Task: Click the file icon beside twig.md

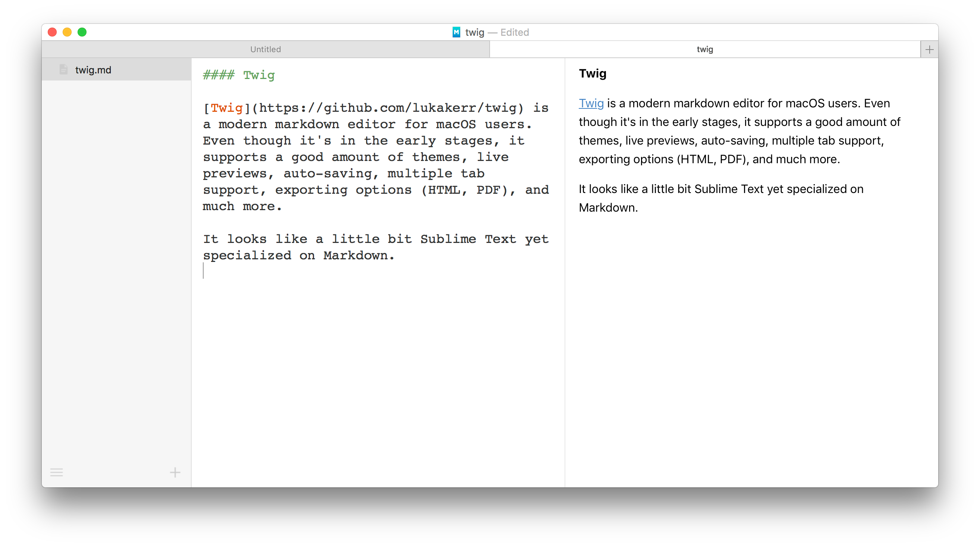Action: coord(63,70)
